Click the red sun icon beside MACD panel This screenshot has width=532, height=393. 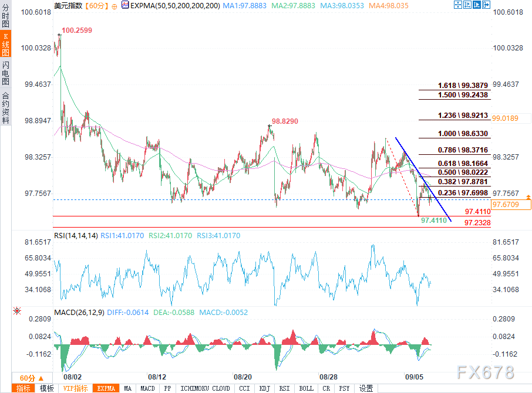(17, 311)
